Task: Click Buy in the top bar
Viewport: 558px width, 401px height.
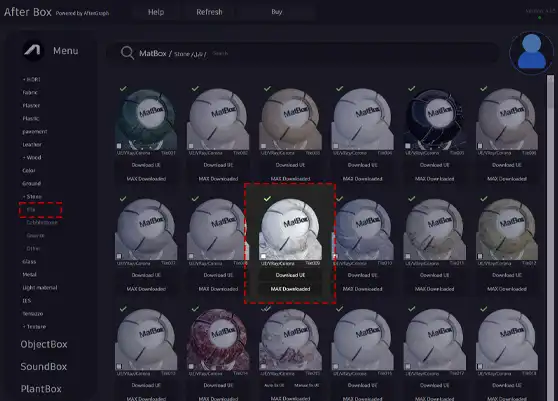Action: [277, 12]
